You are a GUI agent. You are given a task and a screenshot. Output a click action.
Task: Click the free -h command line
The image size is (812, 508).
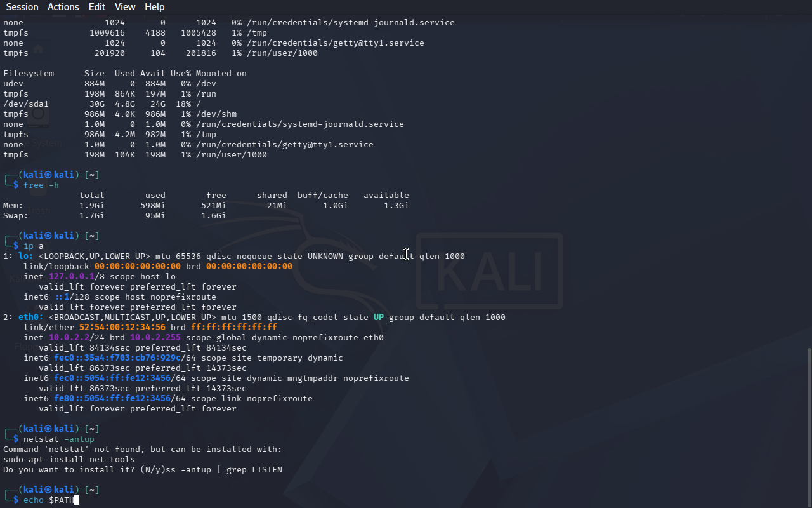pyautogui.click(x=41, y=185)
